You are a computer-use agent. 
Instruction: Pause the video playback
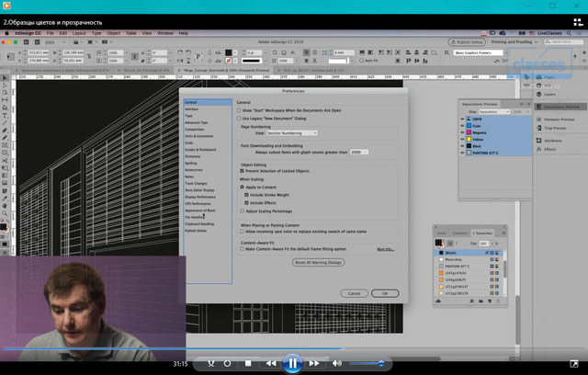click(292, 363)
